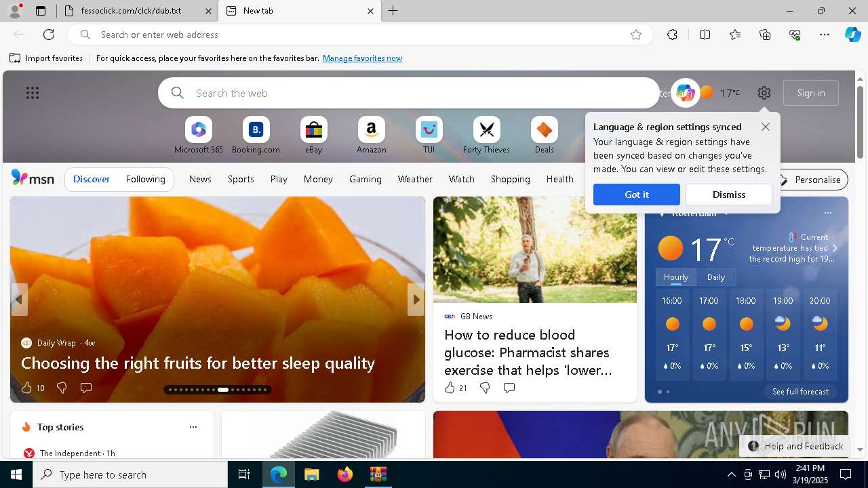The image size is (868, 488).
Task: Open TUI quick link
Action: pyautogui.click(x=429, y=136)
